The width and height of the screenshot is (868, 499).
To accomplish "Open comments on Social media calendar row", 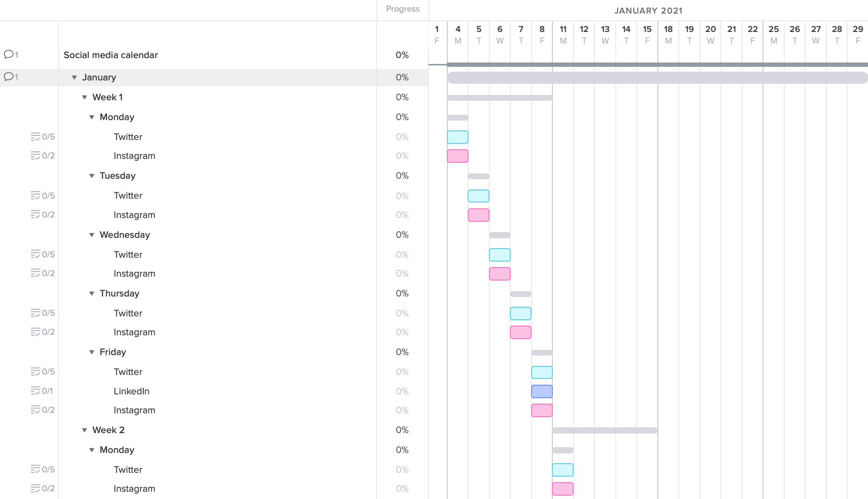I will (10, 54).
